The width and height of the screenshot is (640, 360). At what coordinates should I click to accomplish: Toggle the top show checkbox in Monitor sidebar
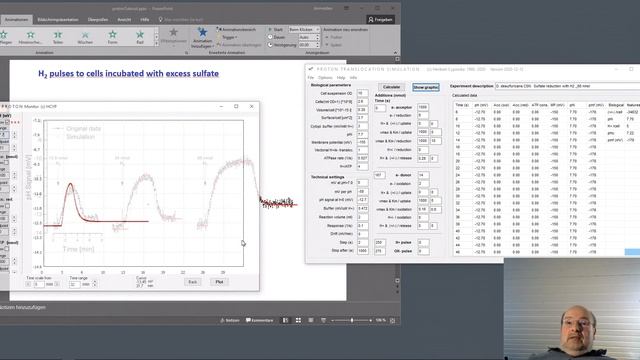(7, 122)
